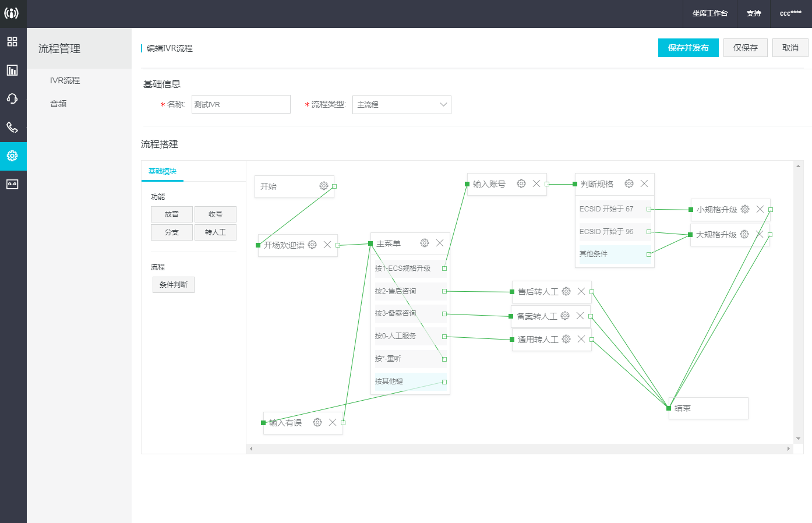The height and width of the screenshot is (523, 812).
Task: Select the 结束 node
Action: tap(708, 408)
